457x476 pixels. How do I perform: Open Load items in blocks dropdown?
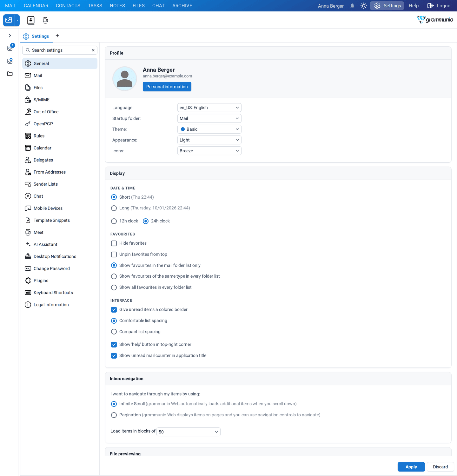click(x=189, y=432)
